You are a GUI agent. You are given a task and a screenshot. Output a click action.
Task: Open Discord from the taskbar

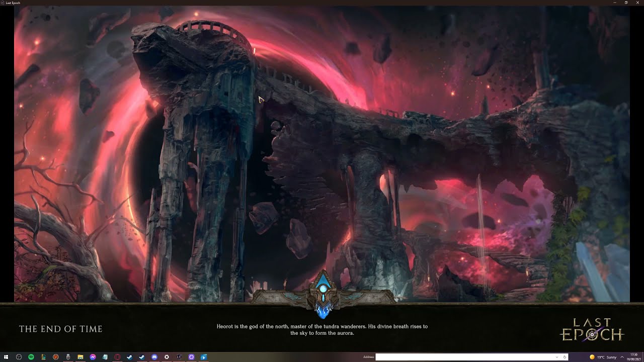[x=154, y=357]
